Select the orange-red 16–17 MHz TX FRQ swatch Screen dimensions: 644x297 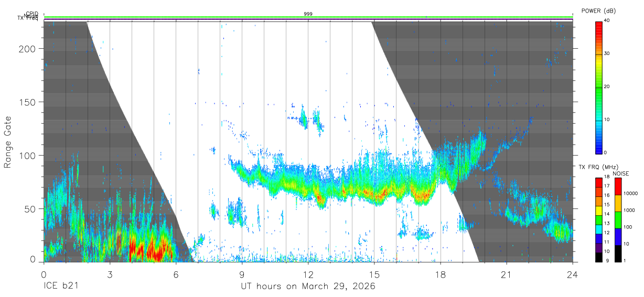(599, 192)
